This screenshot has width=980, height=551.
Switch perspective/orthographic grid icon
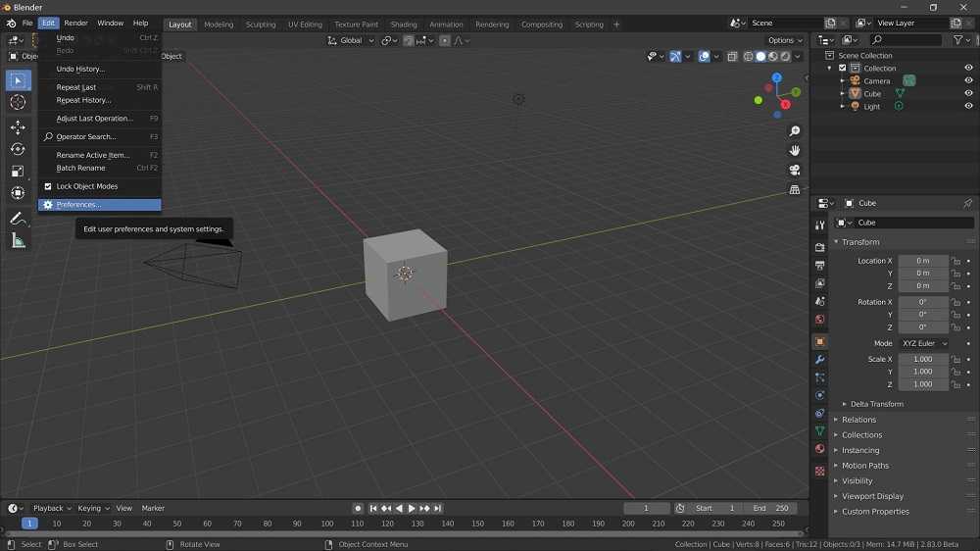[795, 189]
